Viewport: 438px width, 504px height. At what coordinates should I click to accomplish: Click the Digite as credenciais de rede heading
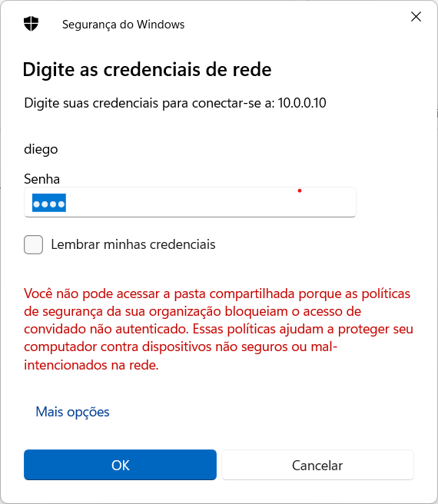point(147,69)
